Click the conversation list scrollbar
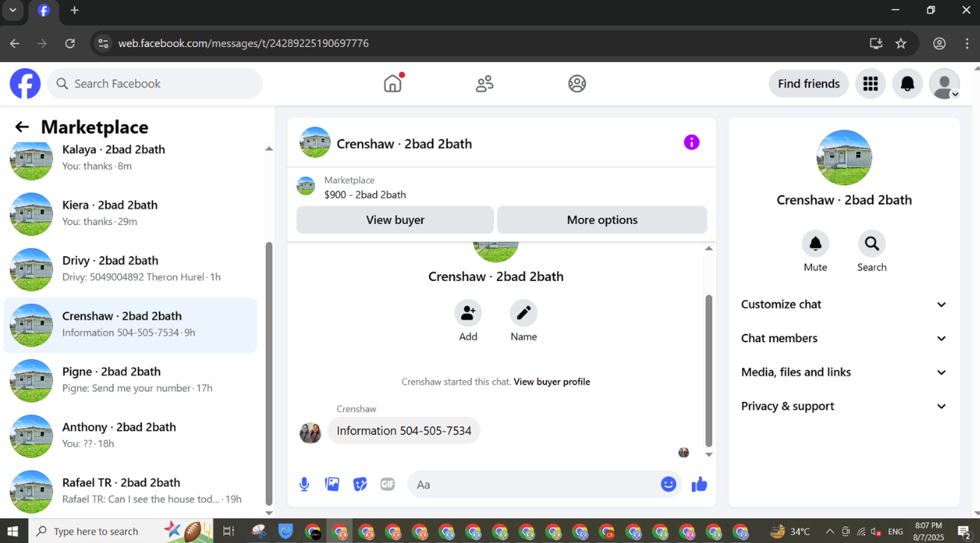The height and width of the screenshot is (543, 980). 269,373
